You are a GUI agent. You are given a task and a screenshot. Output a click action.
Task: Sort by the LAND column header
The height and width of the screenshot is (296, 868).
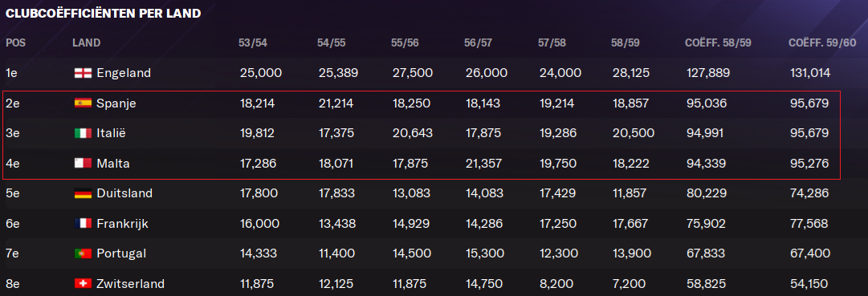point(87,43)
